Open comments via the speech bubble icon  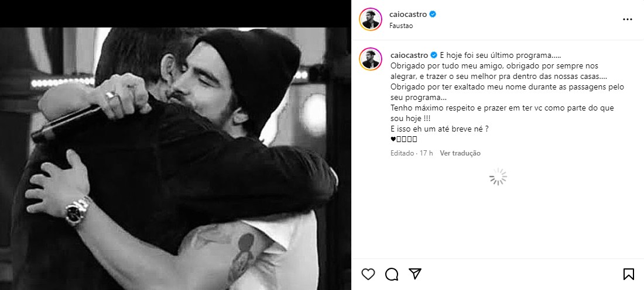pyautogui.click(x=392, y=274)
